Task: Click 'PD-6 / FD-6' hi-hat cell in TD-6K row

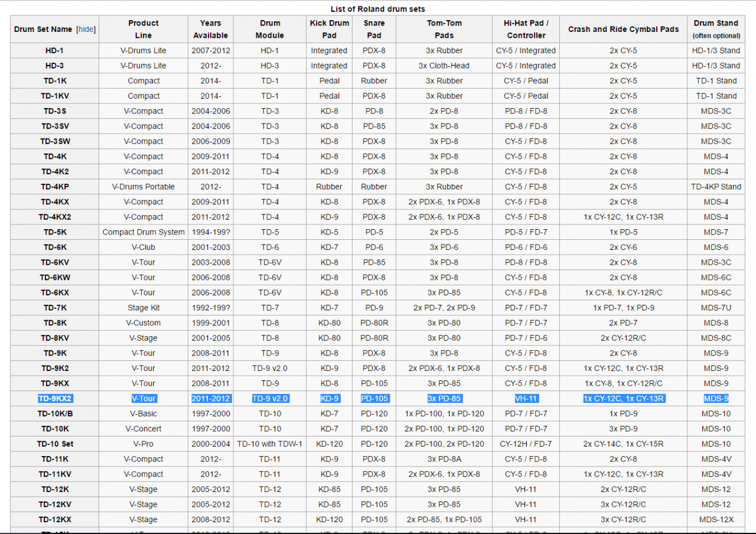Action: pyautogui.click(x=526, y=248)
